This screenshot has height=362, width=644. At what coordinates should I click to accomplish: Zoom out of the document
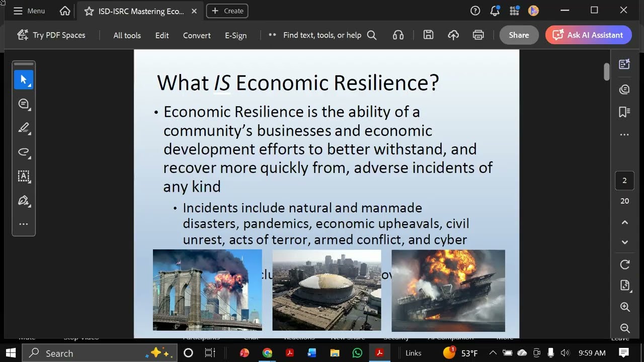625,328
